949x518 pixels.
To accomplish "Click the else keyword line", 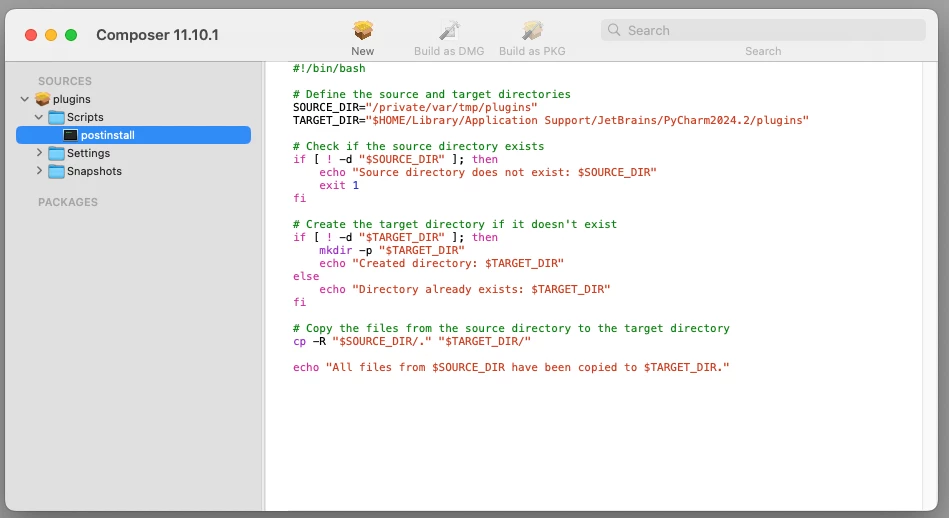I will point(306,277).
